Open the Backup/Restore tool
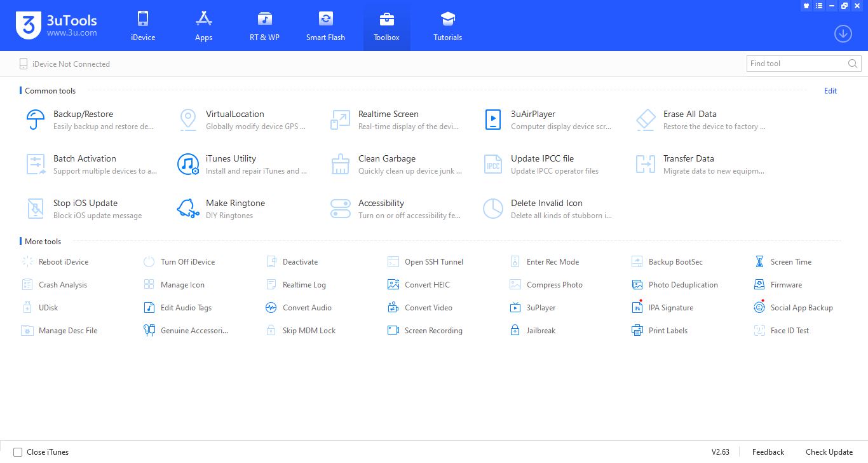868x463 pixels. point(89,120)
